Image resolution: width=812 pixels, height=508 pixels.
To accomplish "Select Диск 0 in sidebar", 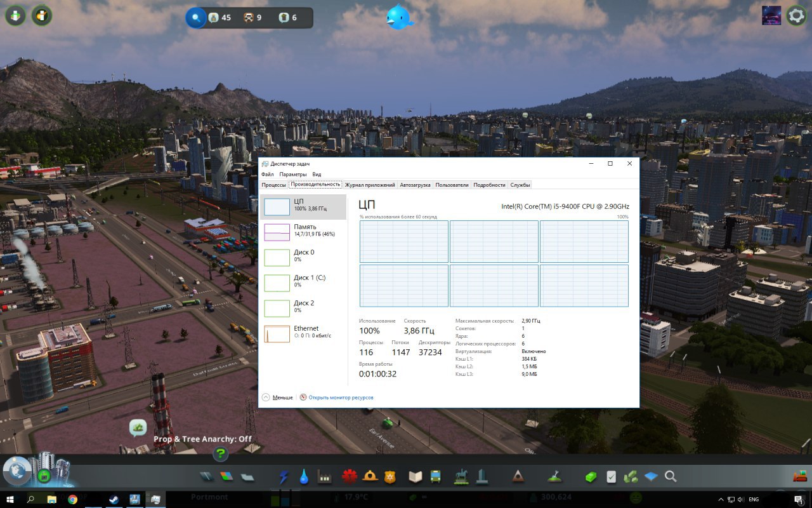I will (x=303, y=258).
